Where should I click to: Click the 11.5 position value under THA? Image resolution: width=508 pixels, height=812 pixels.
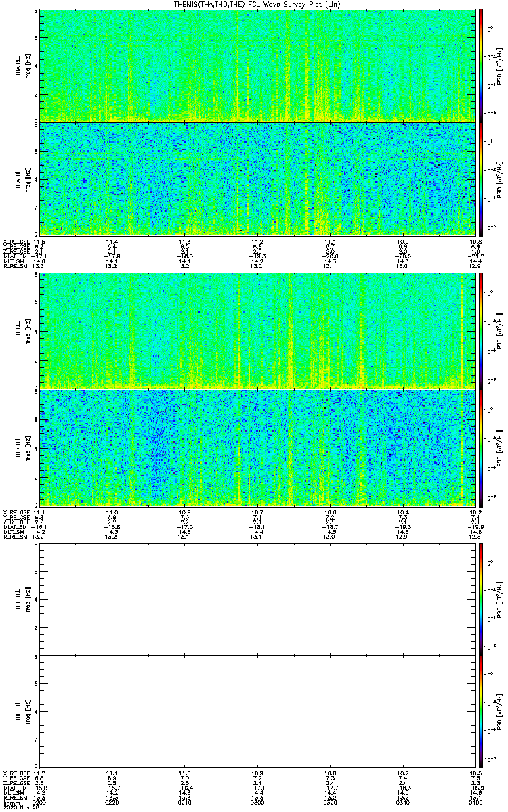39,241
